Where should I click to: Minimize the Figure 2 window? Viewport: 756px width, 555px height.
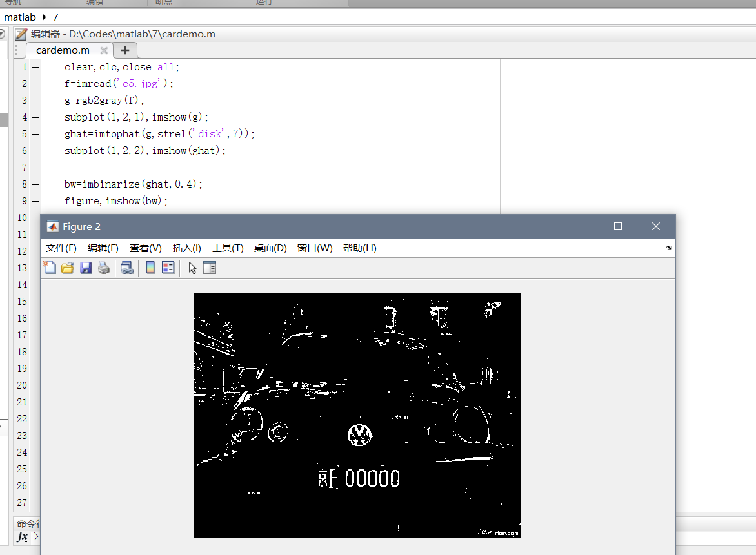[x=581, y=226]
